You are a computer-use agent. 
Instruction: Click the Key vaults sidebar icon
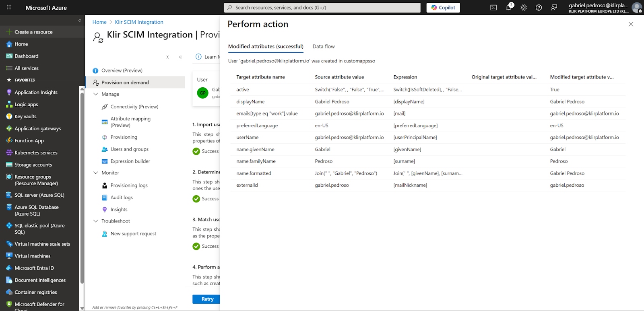pos(9,117)
